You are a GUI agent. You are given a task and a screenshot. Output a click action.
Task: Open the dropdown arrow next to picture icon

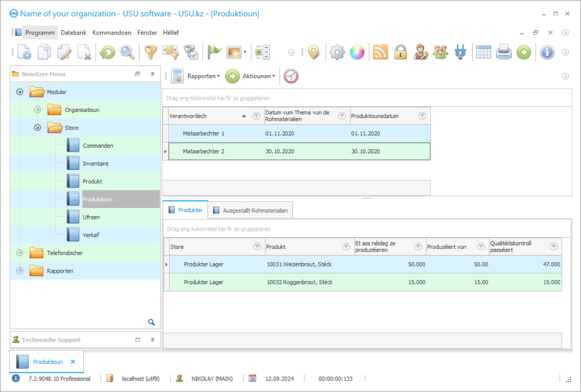[x=245, y=52]
